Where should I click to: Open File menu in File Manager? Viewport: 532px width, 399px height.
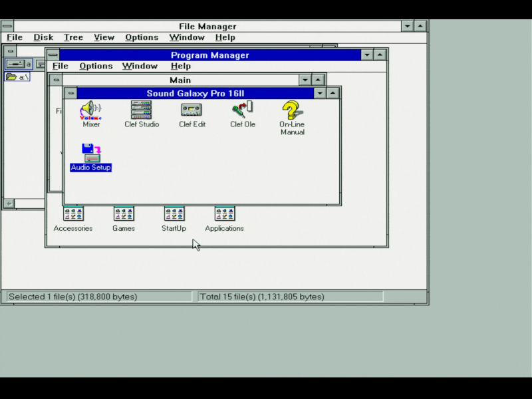pos(15,37)
